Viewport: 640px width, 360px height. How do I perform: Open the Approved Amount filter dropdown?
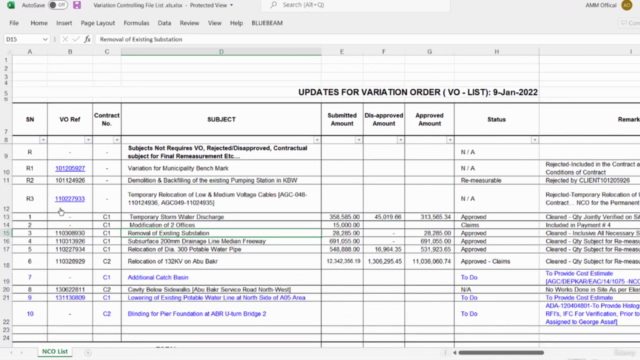[x=449, y=140]
